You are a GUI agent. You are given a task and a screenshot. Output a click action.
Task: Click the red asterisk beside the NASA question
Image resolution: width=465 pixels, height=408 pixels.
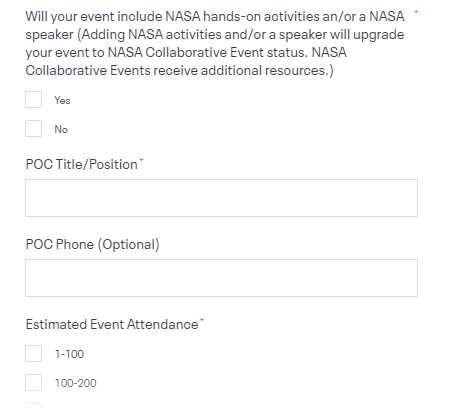click(416, 12)
